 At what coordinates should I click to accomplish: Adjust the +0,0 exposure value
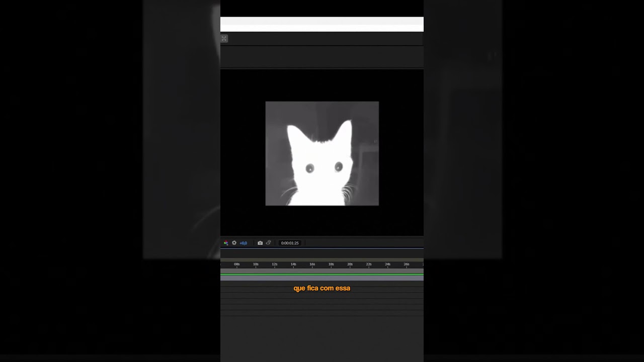pos(243,243)
